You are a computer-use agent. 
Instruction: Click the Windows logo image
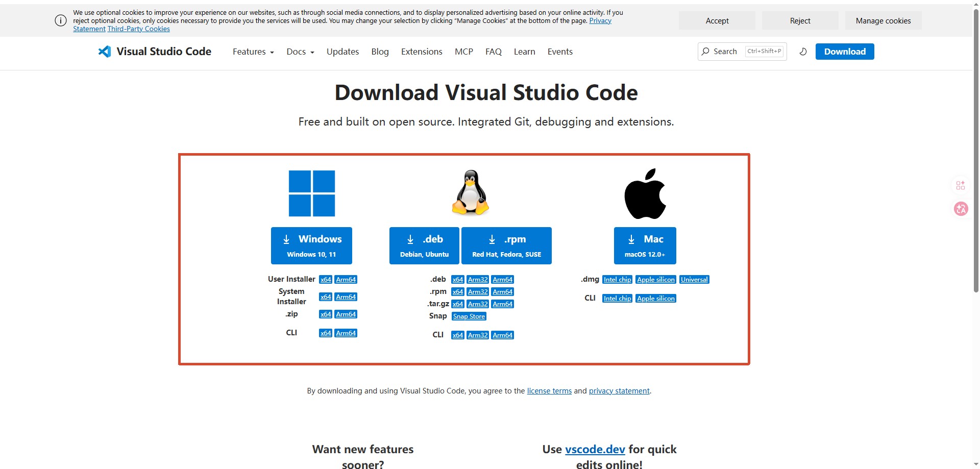coord(312,193)
